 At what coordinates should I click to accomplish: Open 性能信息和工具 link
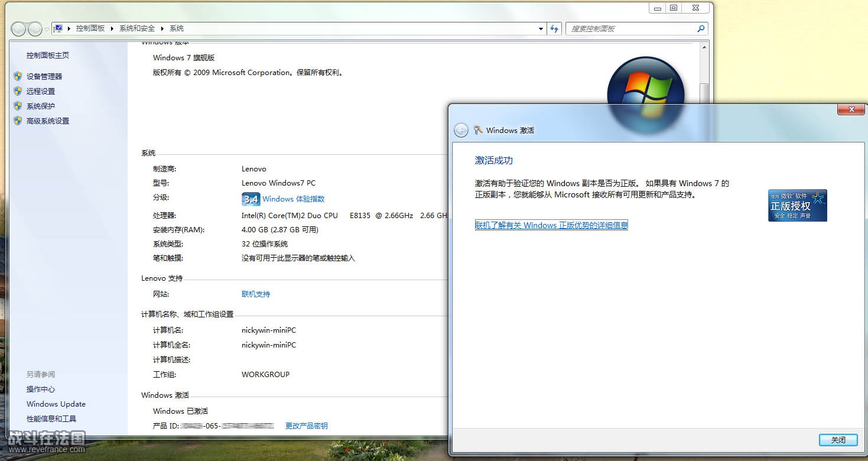click(51, 418)
